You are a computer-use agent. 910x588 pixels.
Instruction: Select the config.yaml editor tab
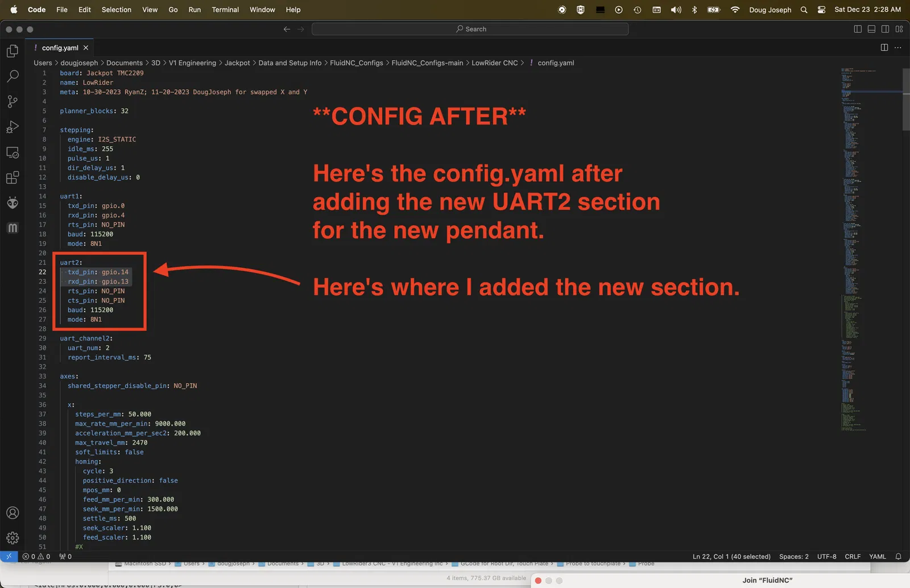click(60, 48)
